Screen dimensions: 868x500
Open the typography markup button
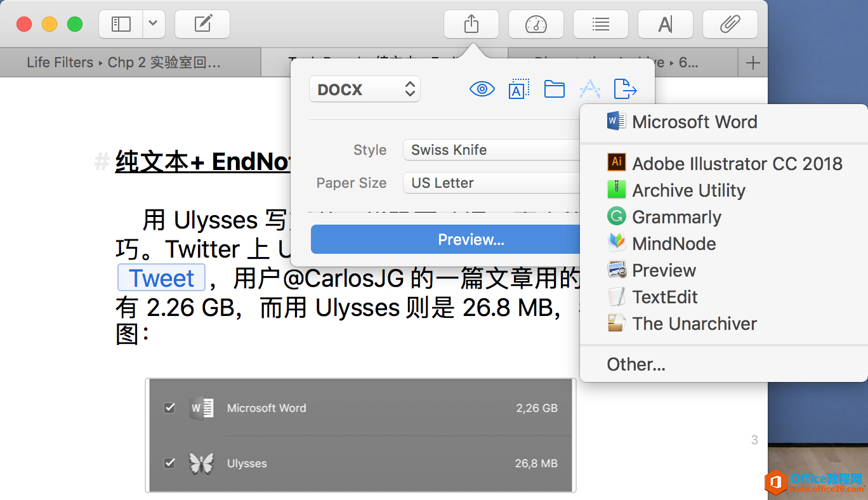[666, 25]
